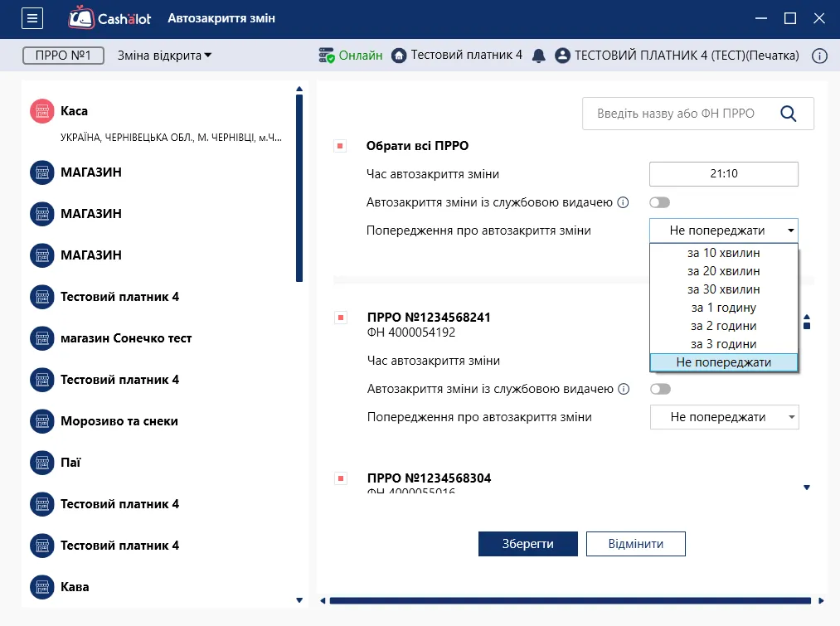The height and width of the screenshot is (626, 840).
Task: Select Паї store
Action: (70, 463)
